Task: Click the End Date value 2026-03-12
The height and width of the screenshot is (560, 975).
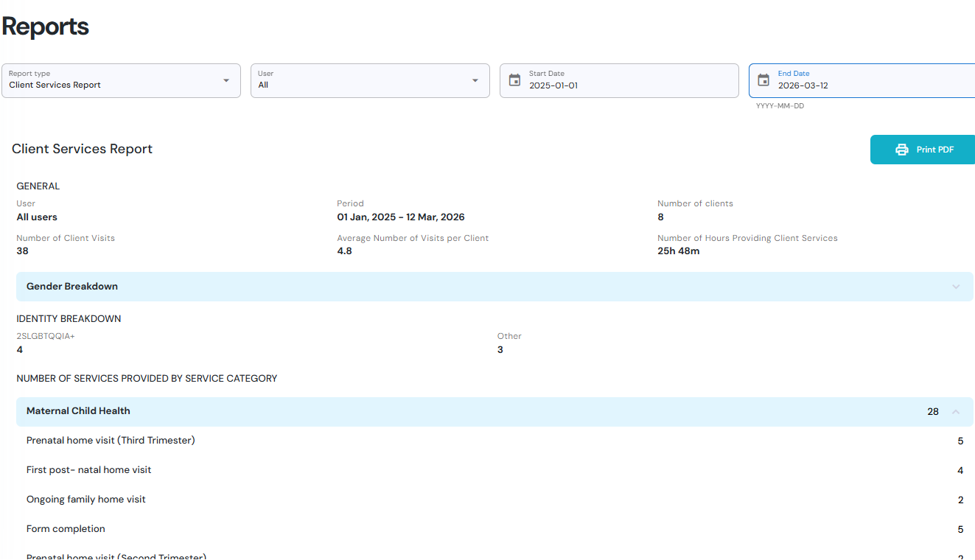Action: (x=803, y=85)
